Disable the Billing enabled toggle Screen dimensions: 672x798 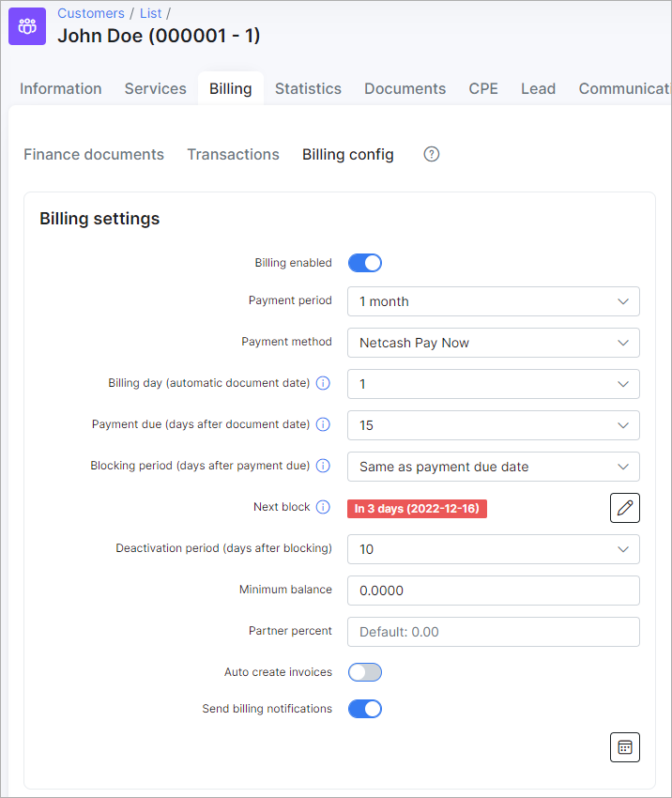pos(365,263)
